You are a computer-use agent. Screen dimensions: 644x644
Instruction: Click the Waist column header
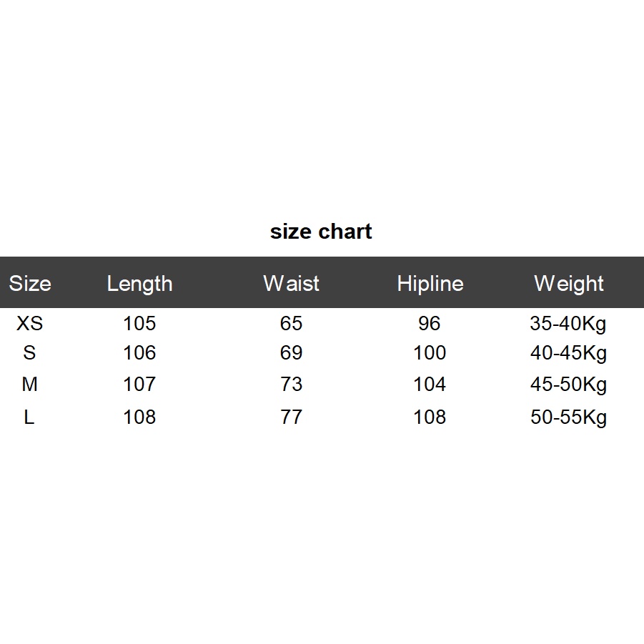pyautogui.click(x=291, y=284)
